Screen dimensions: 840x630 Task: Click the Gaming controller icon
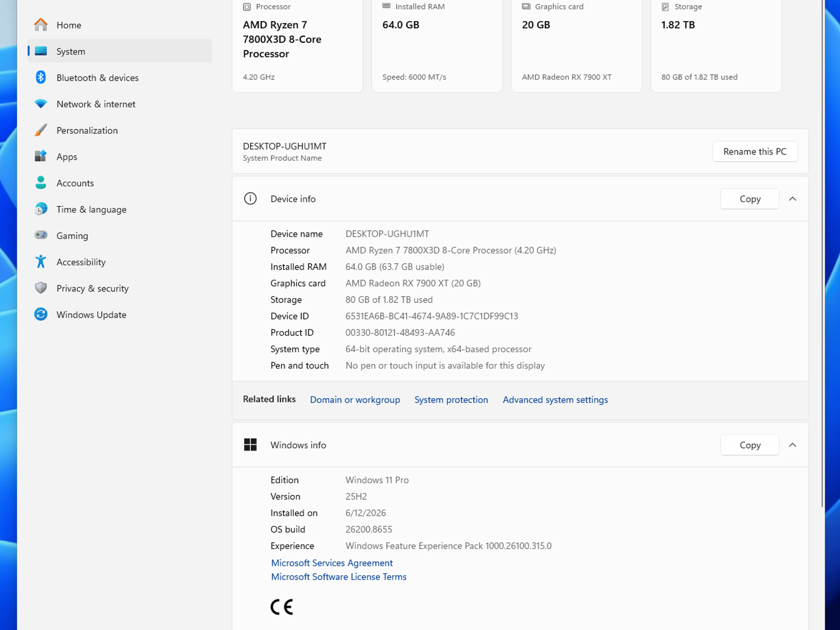coord(41,235)
